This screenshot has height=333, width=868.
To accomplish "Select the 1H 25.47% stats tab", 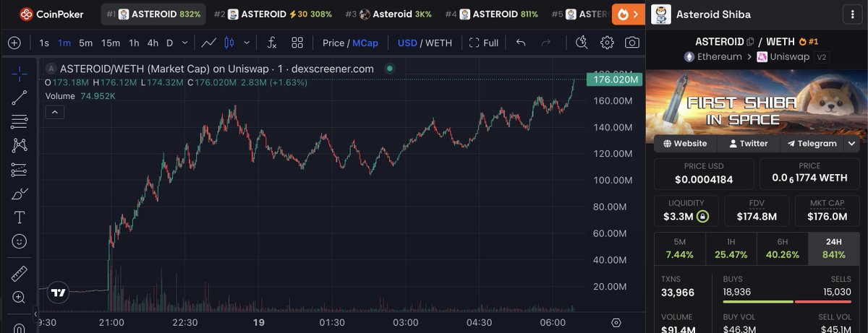I will click(731, 248).
